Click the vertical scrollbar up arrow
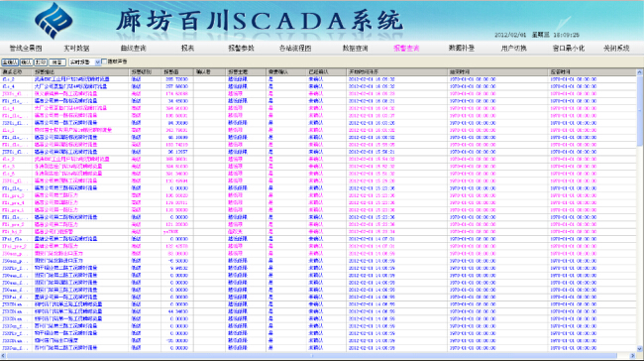The image size is (644, 361). click(639, 72)
